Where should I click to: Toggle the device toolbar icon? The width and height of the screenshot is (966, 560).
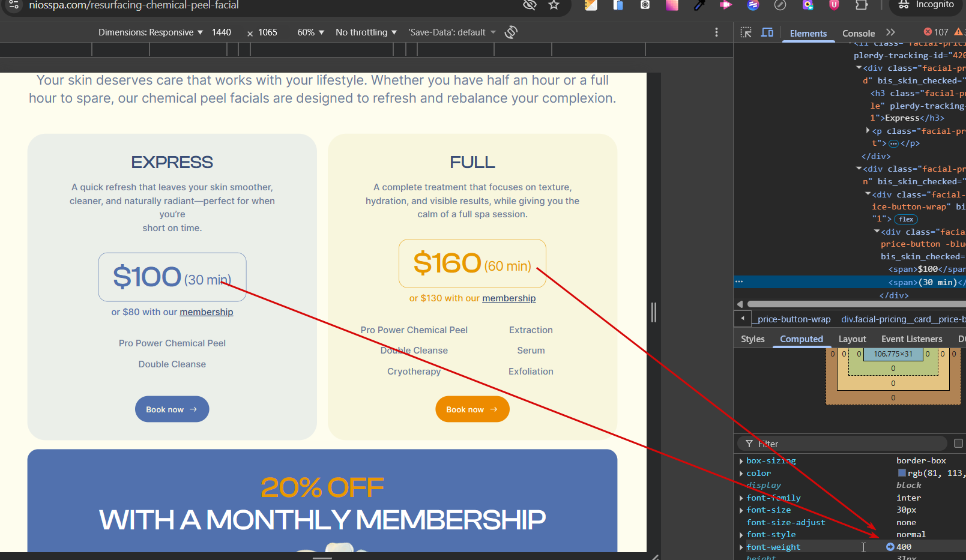pos(767,32)
